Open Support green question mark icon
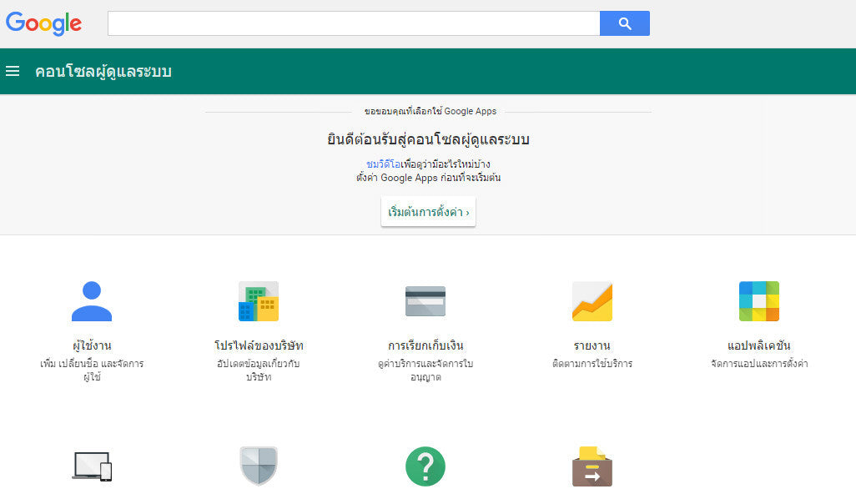This screenshot has height=504, width=856. pos(425,466)
